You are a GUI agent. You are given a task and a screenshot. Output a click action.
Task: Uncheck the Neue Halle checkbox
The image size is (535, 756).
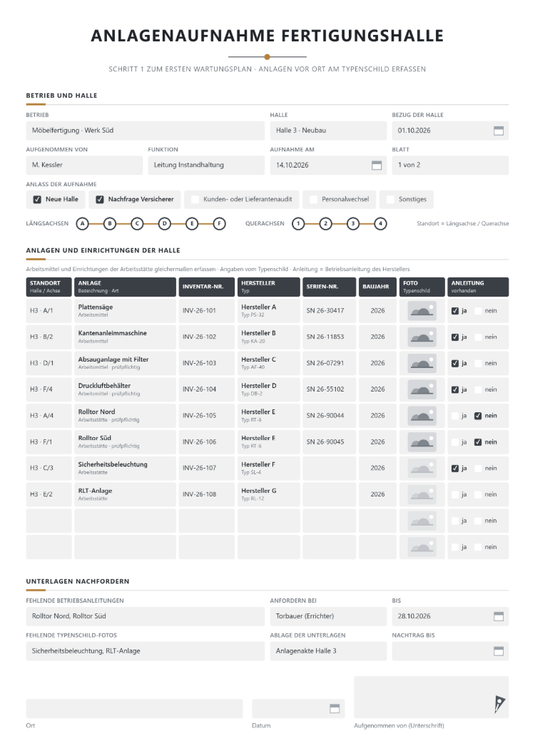coord(37,200)
